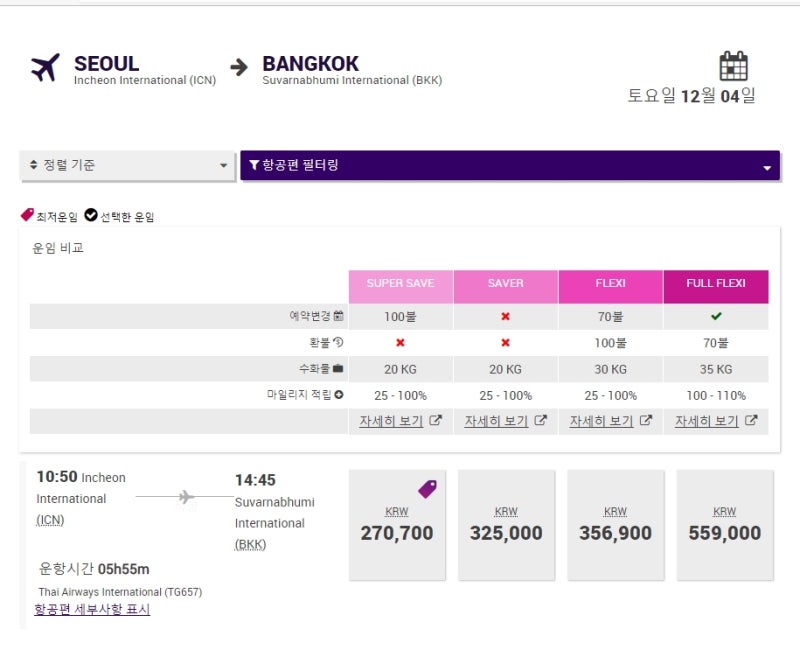The image size is (800, 650).
Task: Click purple tag icon on 270,700 fare card
Action: pyautogui.click(x=428, y=489)
